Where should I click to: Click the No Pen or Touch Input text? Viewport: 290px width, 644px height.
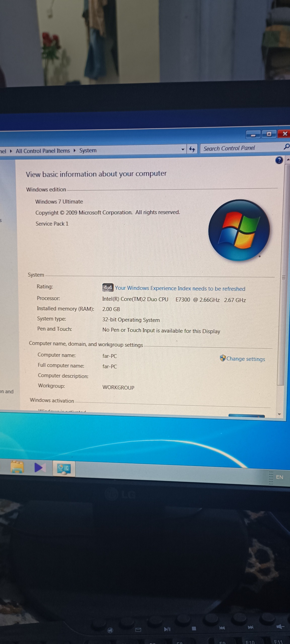point(161,331)
